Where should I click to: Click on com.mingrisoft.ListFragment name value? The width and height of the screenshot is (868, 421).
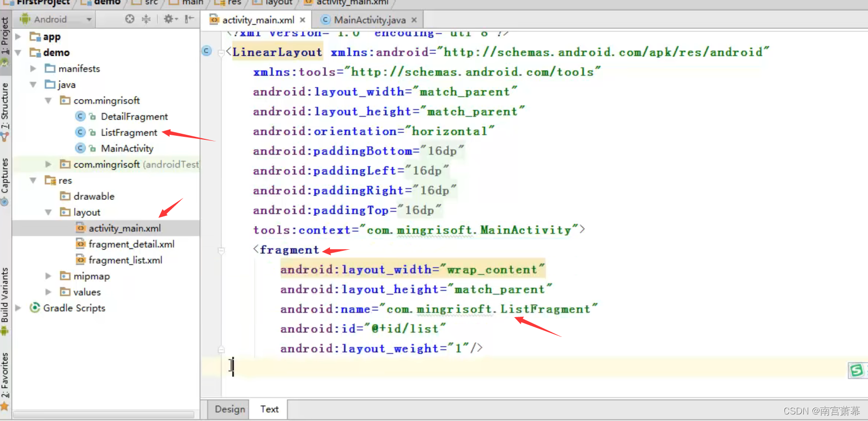coord(488,309)
